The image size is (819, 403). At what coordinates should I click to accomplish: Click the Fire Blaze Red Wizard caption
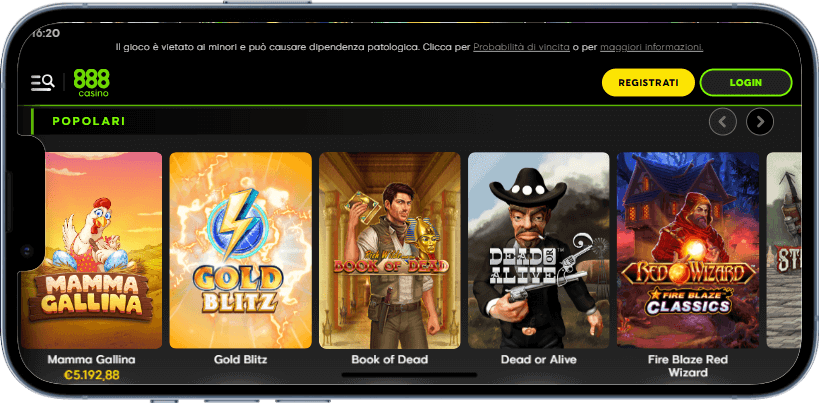[688, 366]
